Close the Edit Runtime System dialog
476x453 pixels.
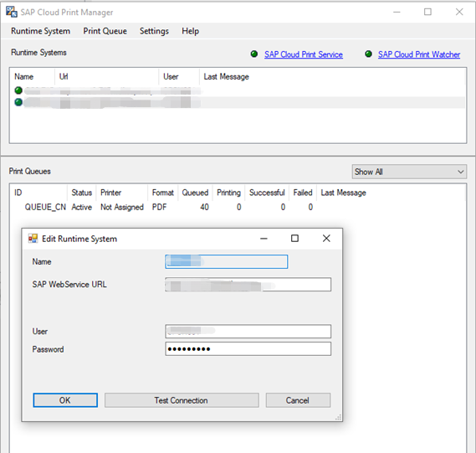pyautogui.click(x=326, y=239)
